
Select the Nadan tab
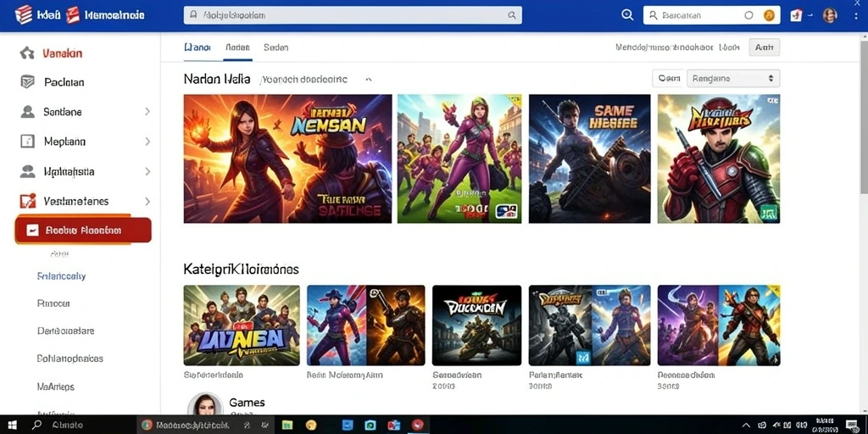[237, 47]
